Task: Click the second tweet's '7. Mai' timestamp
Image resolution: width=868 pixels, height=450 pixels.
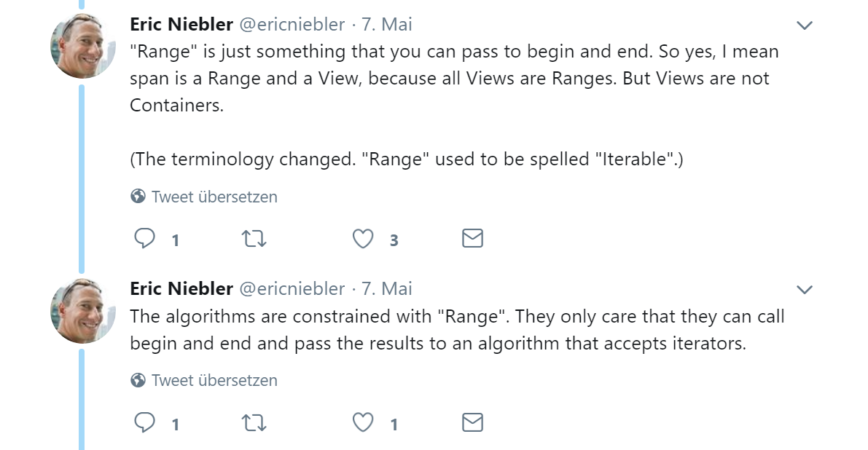Action: point(387,288)
